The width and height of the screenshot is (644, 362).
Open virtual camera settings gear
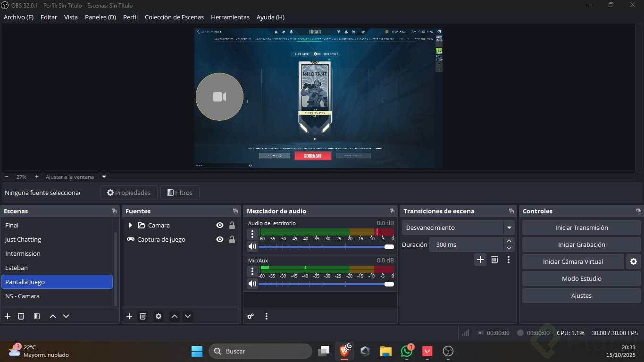coord(633,261)
